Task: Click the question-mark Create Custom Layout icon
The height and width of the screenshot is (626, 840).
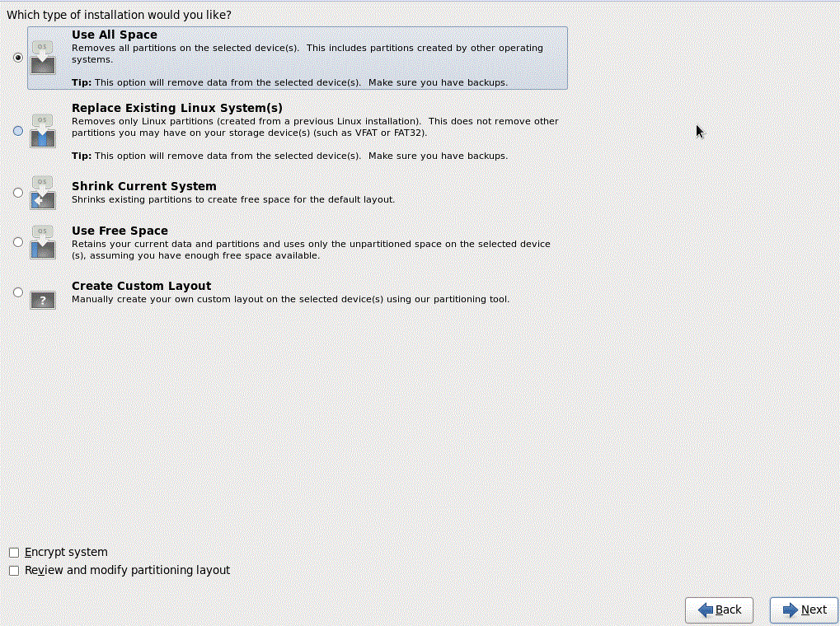Action: pos(42,299)
